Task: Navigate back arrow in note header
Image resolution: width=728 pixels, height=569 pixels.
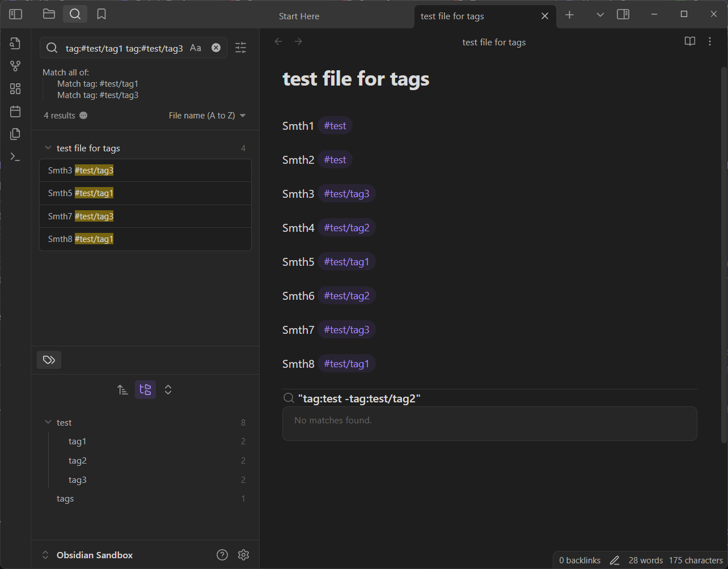Action: 278,41
